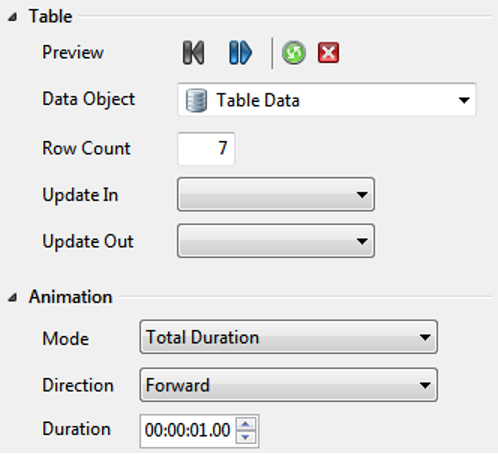Screen dimensions: 498x454
Task: Click the blue step forward preview icon
Action: [x=240, y=52]
